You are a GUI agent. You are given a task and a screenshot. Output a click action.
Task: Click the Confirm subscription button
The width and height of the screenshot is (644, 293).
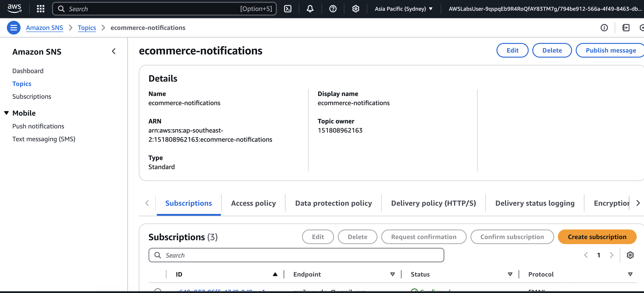pyautogui.click(x=512, y=237)
